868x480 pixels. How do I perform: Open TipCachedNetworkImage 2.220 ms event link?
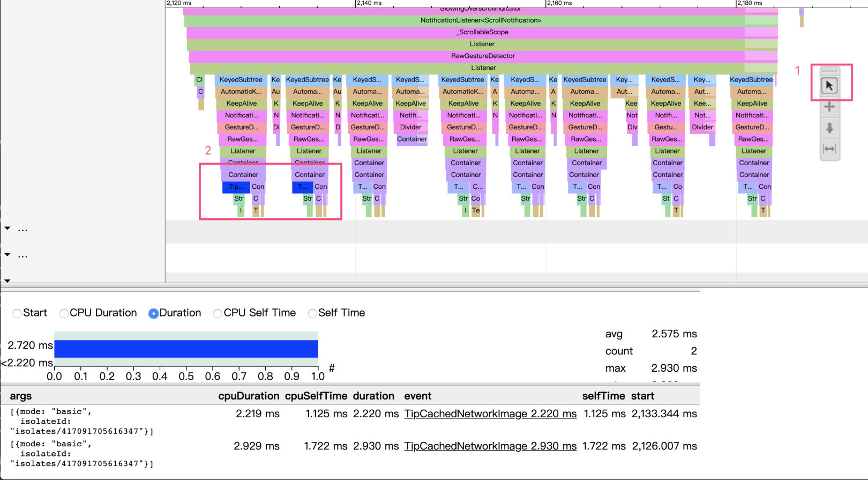pos(490,413)
